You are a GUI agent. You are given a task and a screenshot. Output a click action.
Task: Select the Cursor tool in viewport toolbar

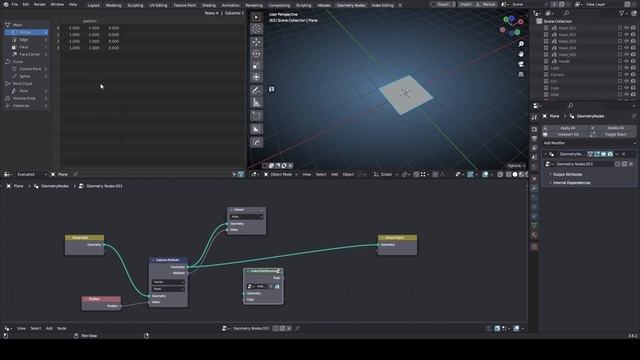(x=256, y=29)
